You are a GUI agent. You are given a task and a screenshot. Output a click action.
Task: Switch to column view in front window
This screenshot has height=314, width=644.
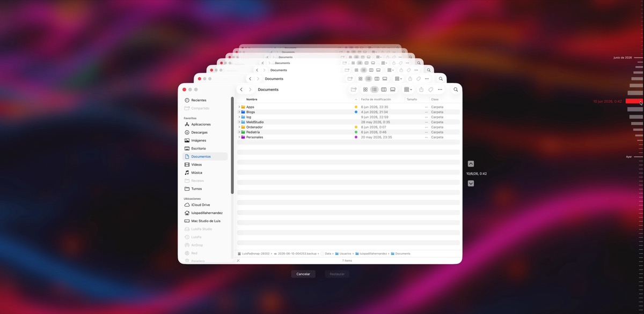384,89
